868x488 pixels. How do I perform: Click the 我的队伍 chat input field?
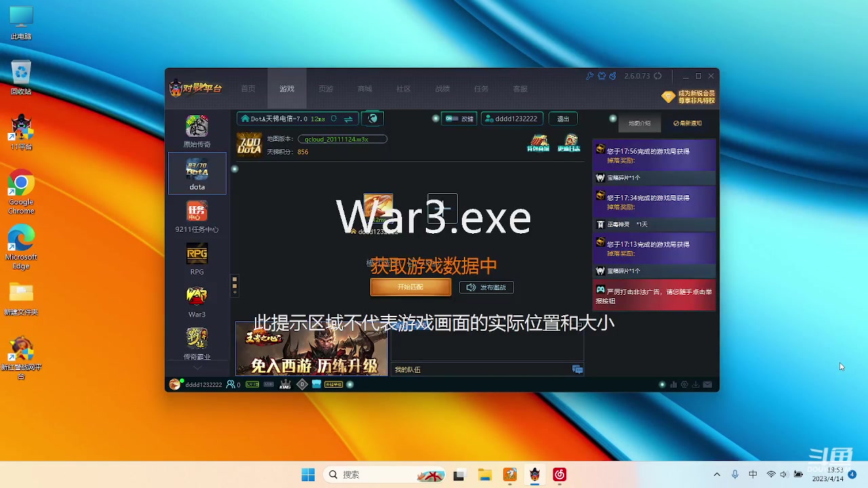click(x=481, y=369)
